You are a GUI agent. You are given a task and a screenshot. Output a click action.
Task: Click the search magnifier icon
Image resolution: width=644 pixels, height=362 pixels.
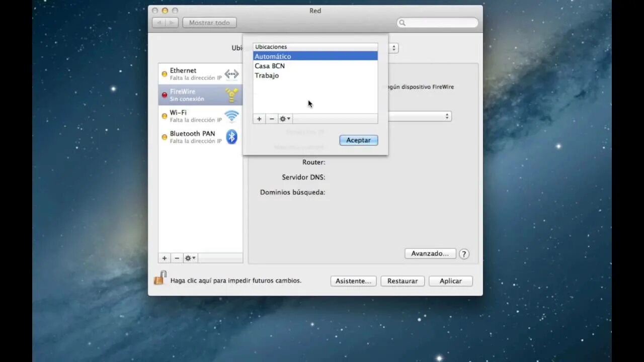click(x=403, y=23)
